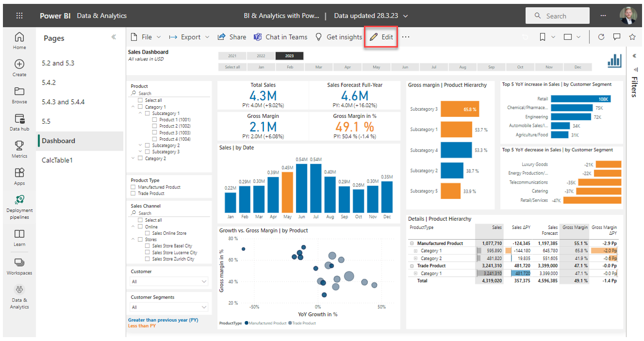The width and height of the screenshot is (644, 341).
Task: Tick the Sales Online Store checkbox
Action: tap(148, 233)
